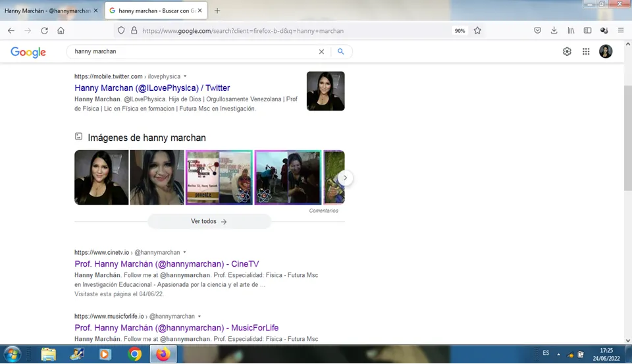Click the scrollbar down arrow

[627, 340]
